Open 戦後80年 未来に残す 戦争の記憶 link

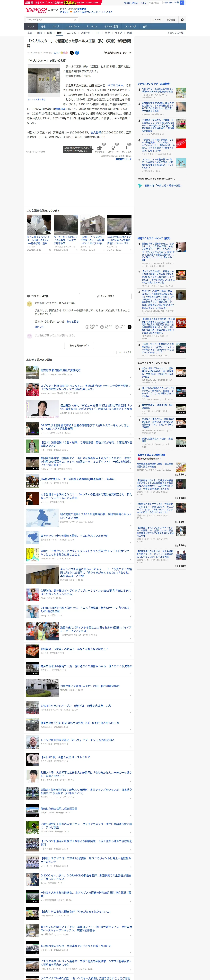(163, 186)
